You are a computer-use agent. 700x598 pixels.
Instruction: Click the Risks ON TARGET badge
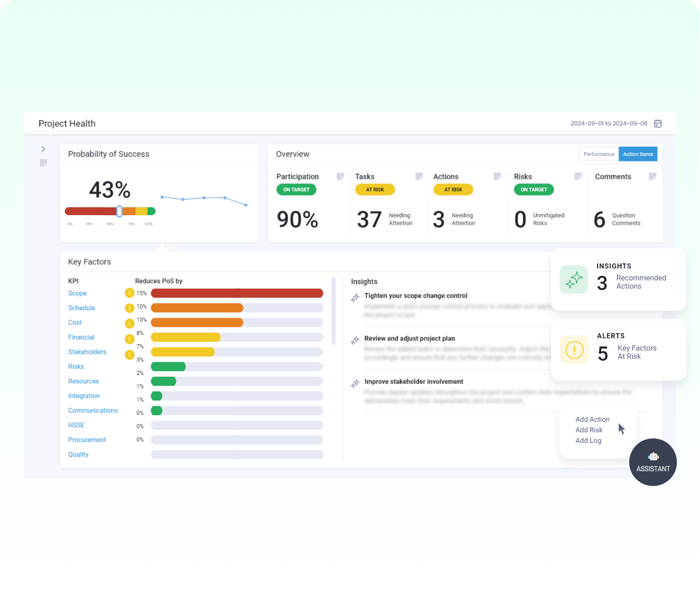coord(534,190)
